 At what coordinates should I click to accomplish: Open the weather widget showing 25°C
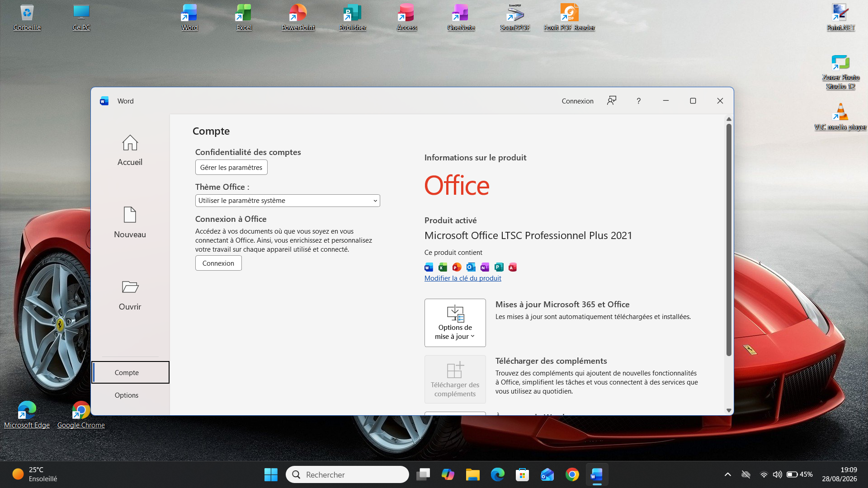click(x=35, y=474)
